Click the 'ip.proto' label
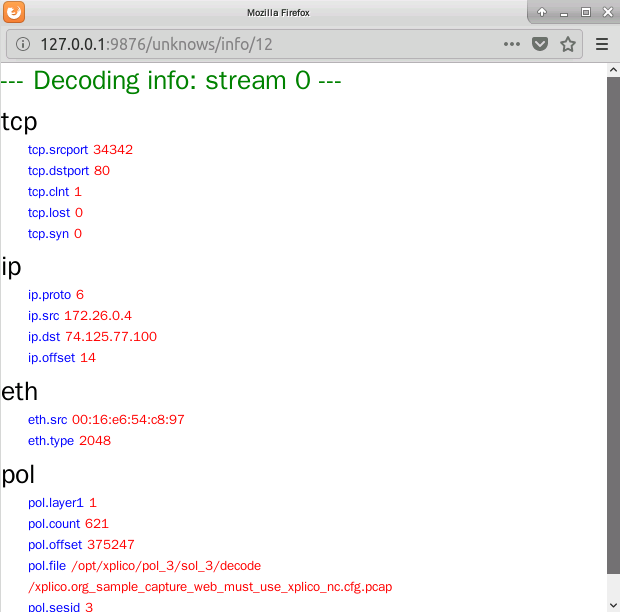620x612 pixels. (x=49, y=295)
